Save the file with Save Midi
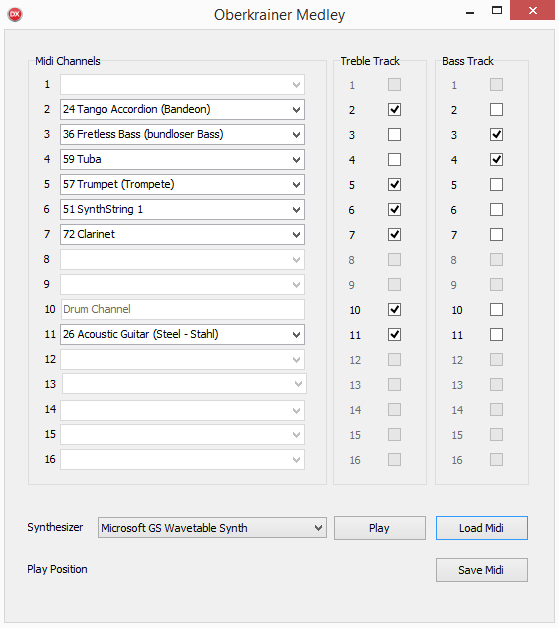Image resolution: width=559 pixels, height=628 pixels. click(x=482, y=570)
